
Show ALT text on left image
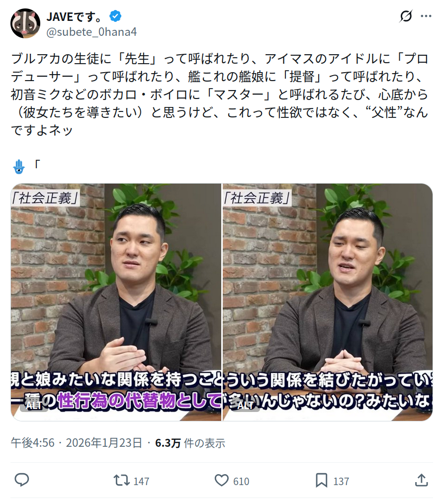tap(34, 405)
